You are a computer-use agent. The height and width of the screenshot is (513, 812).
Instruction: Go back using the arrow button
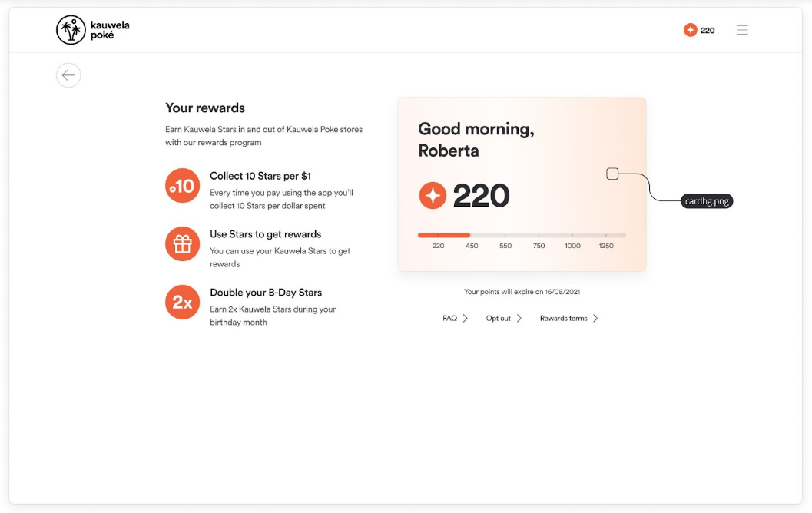[x=68, y=75]
